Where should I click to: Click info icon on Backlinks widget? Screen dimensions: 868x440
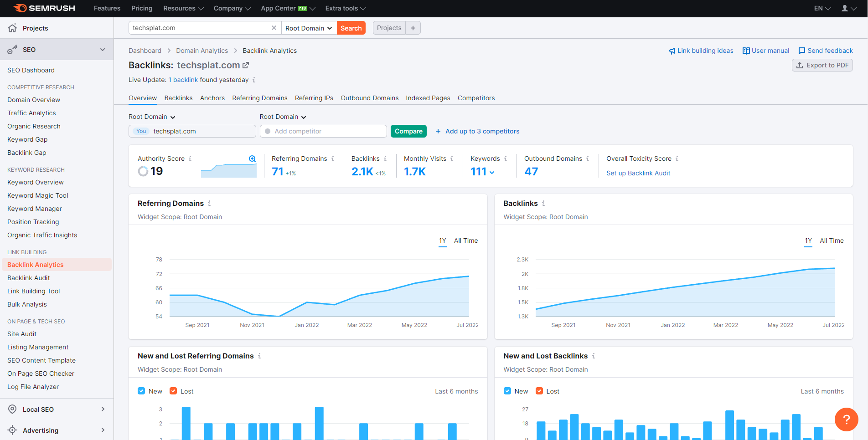[543, 203]
